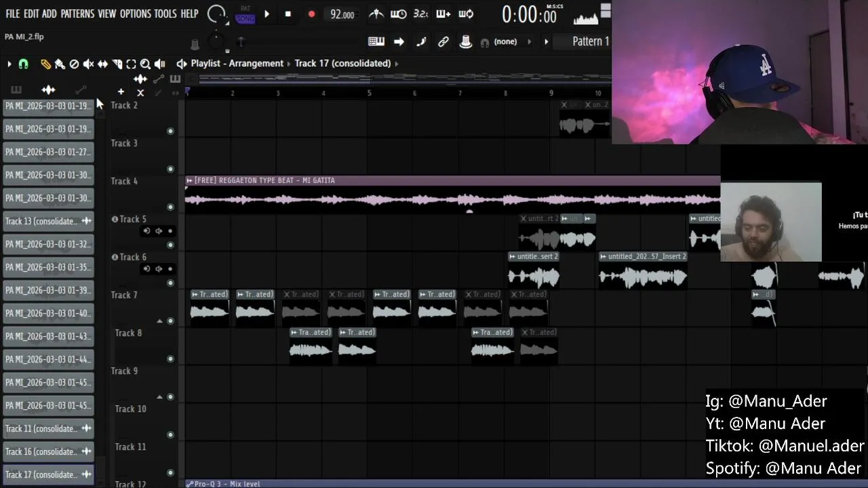The image size is (868, 488).
Task: Select the Mute tool
Action: (88, 64)
